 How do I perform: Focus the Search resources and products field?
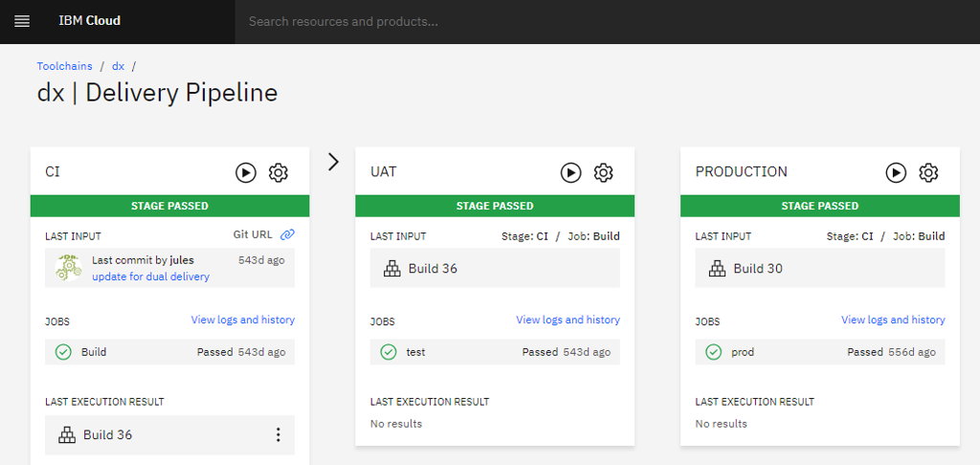click(x=608, y=22)
